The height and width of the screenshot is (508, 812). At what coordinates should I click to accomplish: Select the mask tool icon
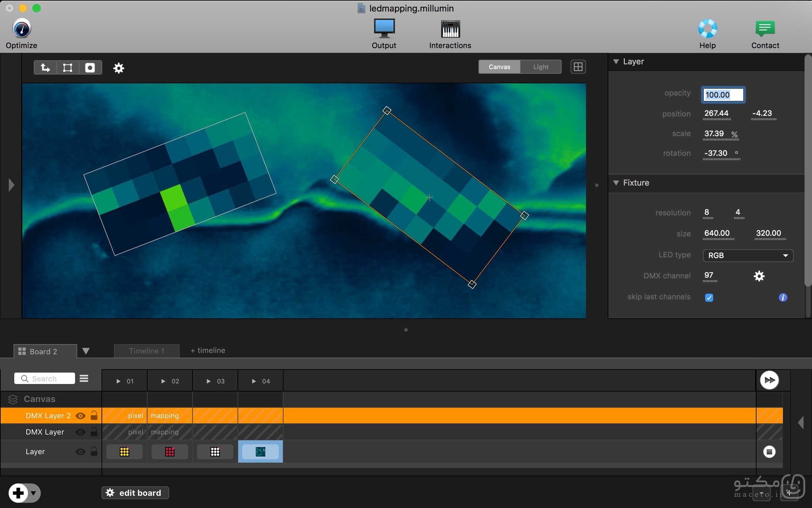point(90,68)
